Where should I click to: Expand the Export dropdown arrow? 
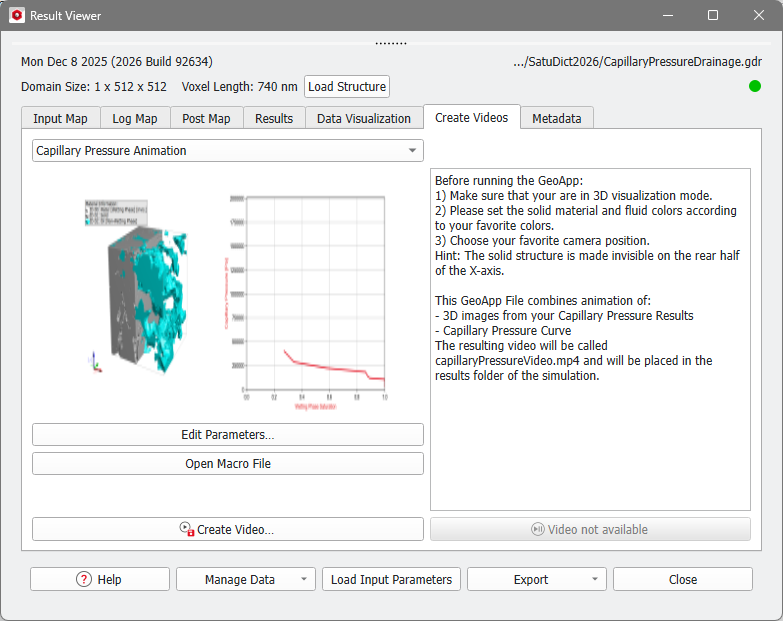(x=593, y=580)
